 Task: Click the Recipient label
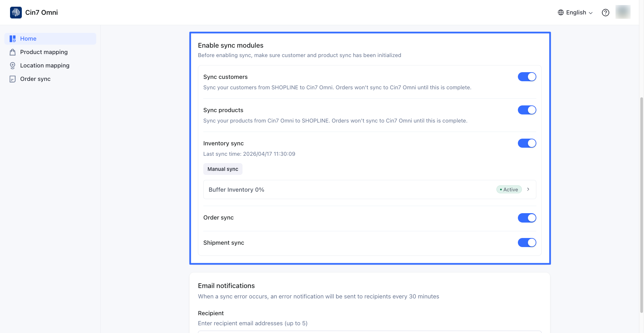tap(211, 313)
